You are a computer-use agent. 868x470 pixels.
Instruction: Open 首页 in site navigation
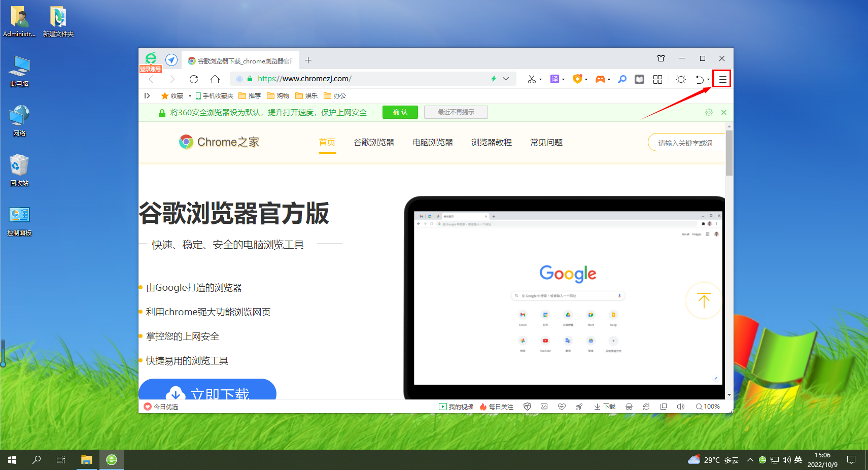coord(327,143)
